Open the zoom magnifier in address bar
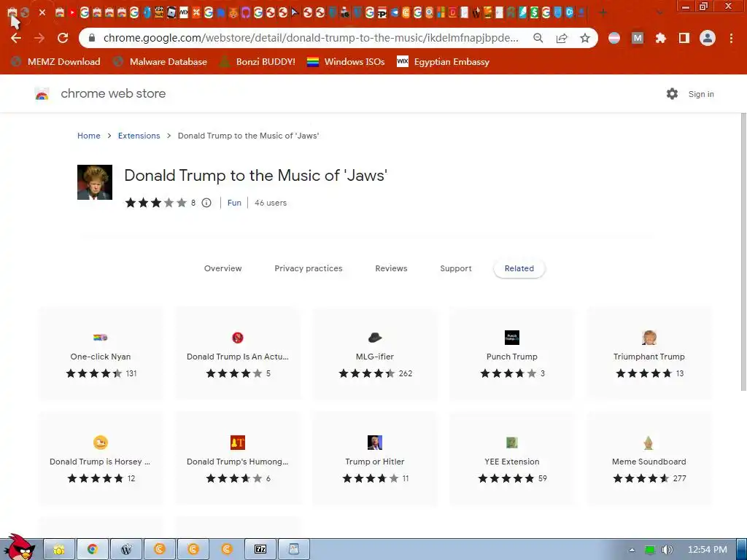 click(538, 38)
